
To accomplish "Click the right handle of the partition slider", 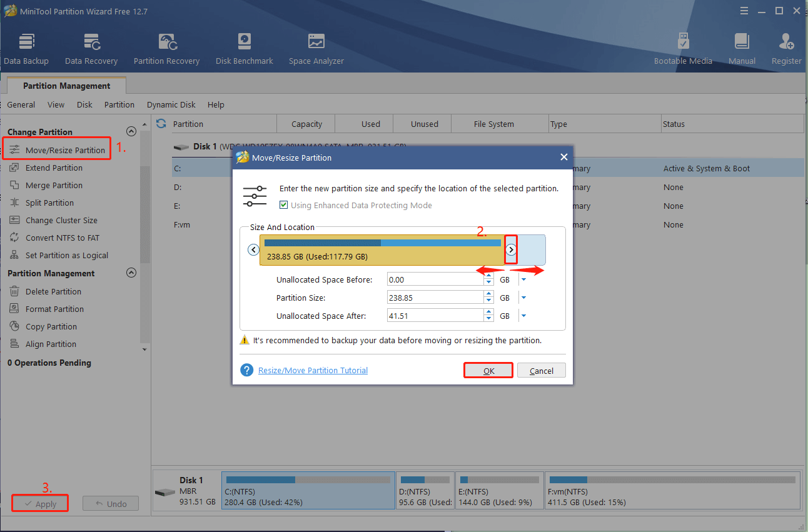I will (511, 249).
